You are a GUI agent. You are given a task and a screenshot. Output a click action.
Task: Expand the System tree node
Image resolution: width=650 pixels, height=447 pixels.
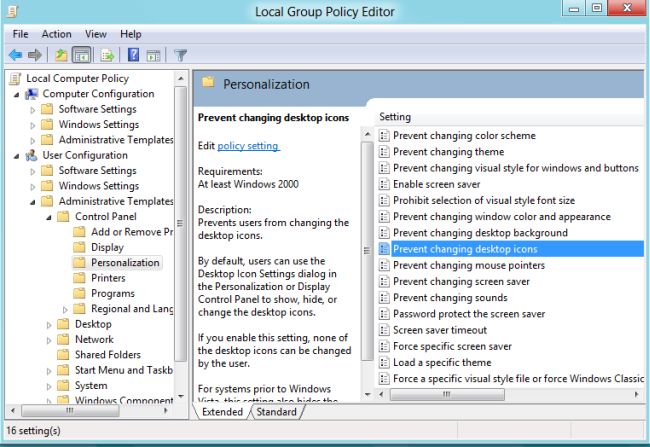tap(49, 386)
